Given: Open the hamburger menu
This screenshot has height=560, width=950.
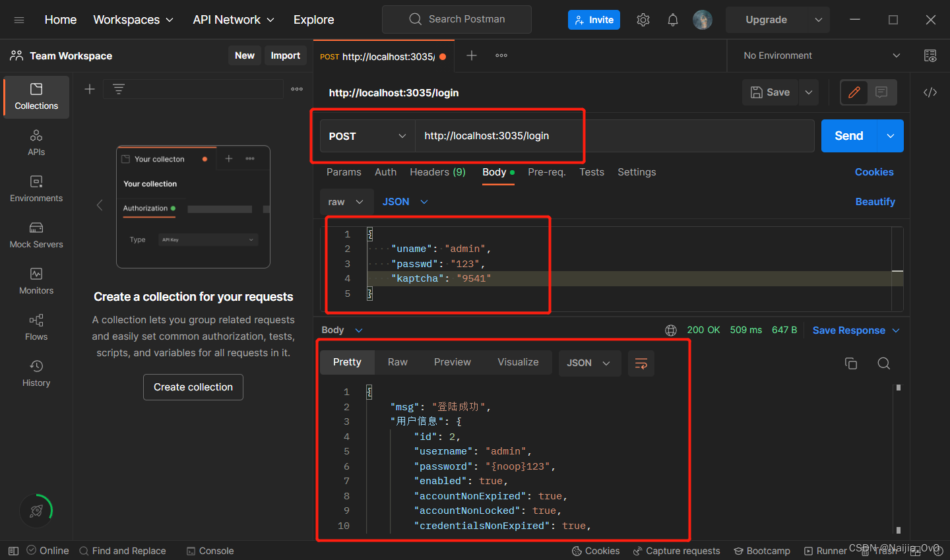Looking at the screenshot, I should pos(19,20).
